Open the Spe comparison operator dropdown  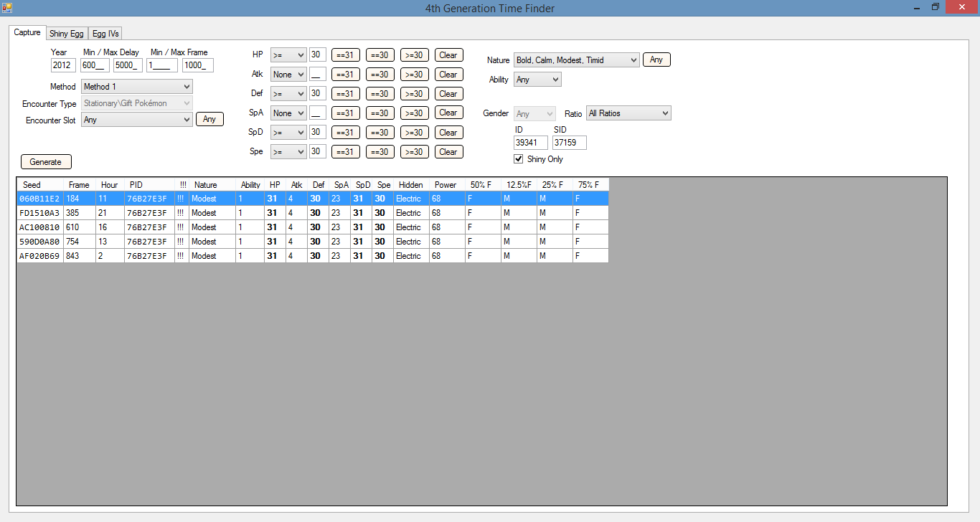coord(288,151)
